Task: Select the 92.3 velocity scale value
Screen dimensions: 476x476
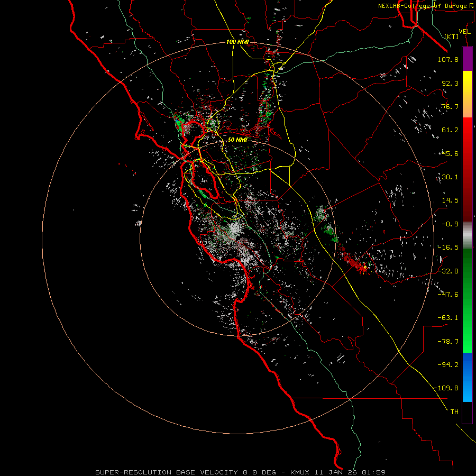Action: click(450, 83)
